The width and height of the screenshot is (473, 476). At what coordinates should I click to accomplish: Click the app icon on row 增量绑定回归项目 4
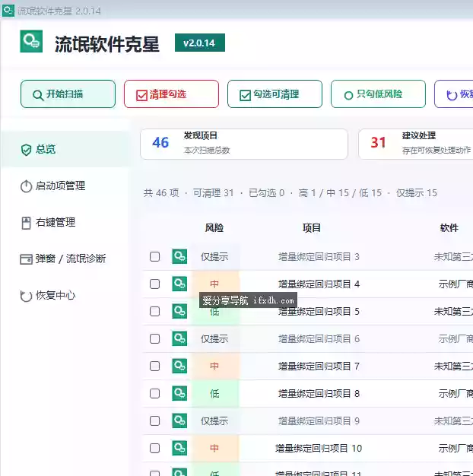(179, 284)
